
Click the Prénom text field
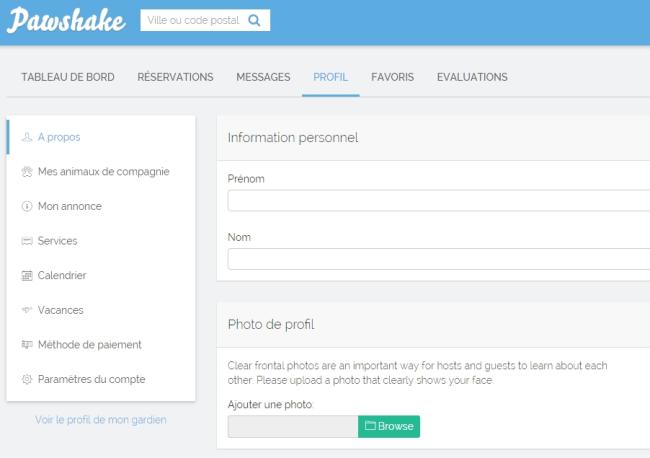point(438,201)
